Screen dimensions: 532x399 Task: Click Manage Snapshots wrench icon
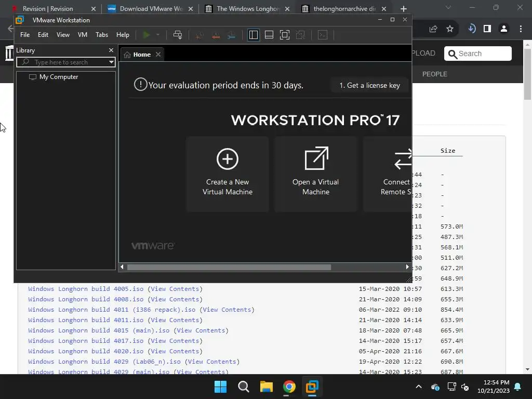231,35
